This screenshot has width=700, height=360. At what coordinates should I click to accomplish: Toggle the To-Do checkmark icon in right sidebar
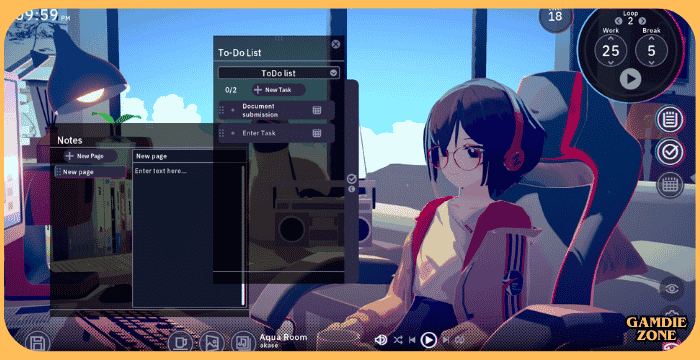click(x=670, y=152)
